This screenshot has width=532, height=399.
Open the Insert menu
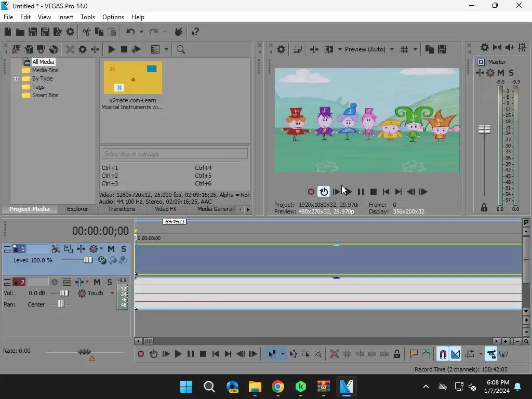point(65,17)
